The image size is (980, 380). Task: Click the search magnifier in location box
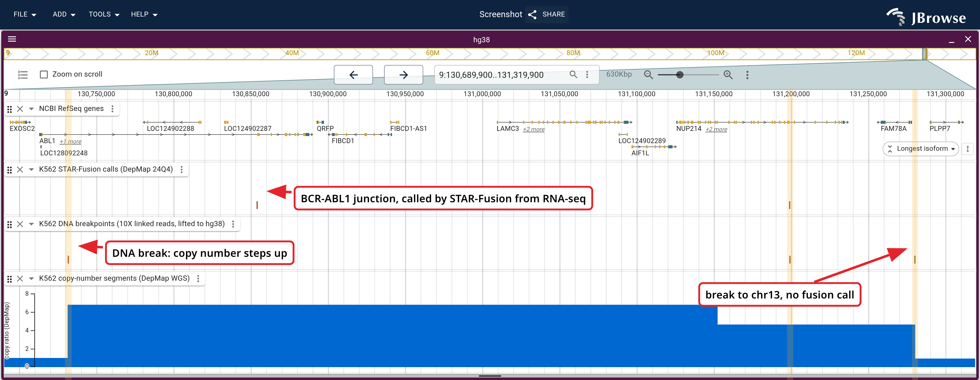point(573,75)
